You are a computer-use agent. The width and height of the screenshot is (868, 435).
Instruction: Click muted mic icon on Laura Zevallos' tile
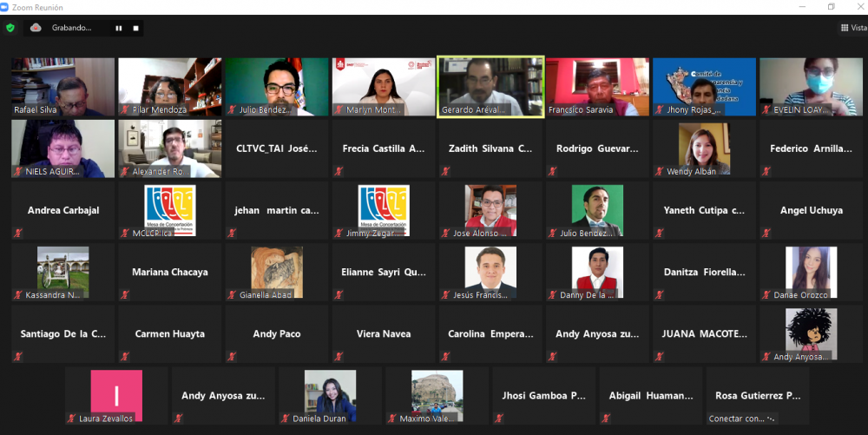71,419
